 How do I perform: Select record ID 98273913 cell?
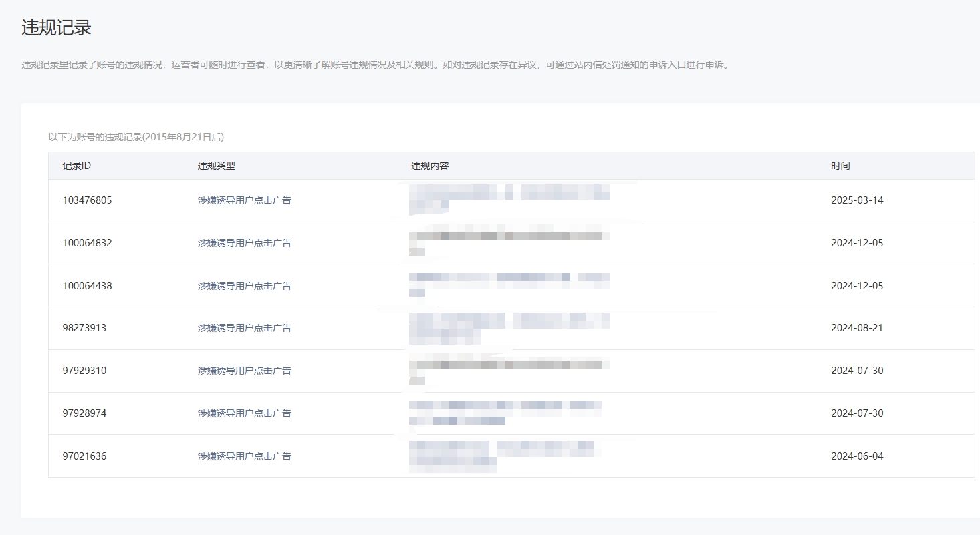click(84, 328)
